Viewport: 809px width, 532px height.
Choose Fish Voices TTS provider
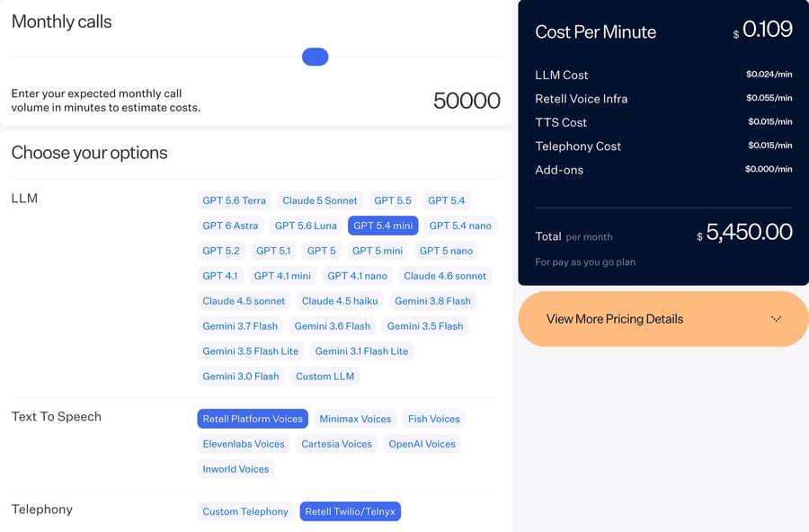[434, 419]
